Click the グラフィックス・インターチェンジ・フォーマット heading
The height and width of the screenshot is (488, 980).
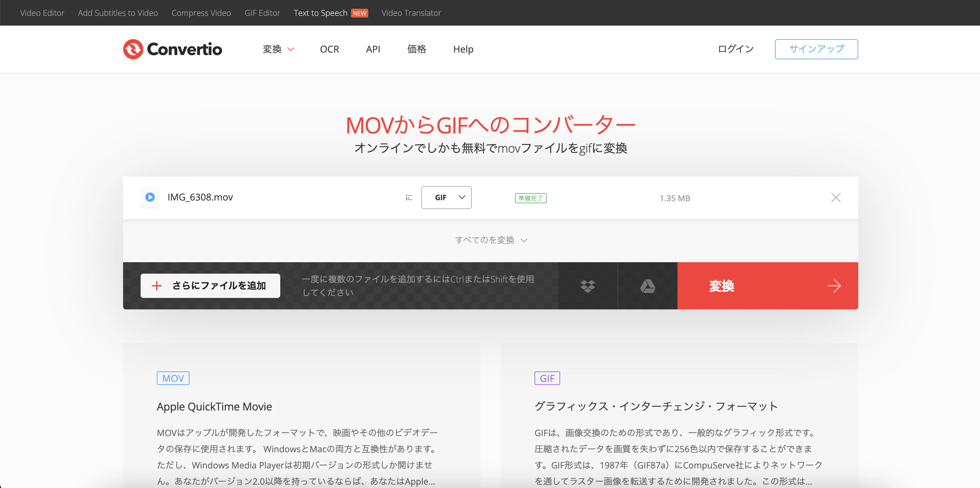coord(656,406)
